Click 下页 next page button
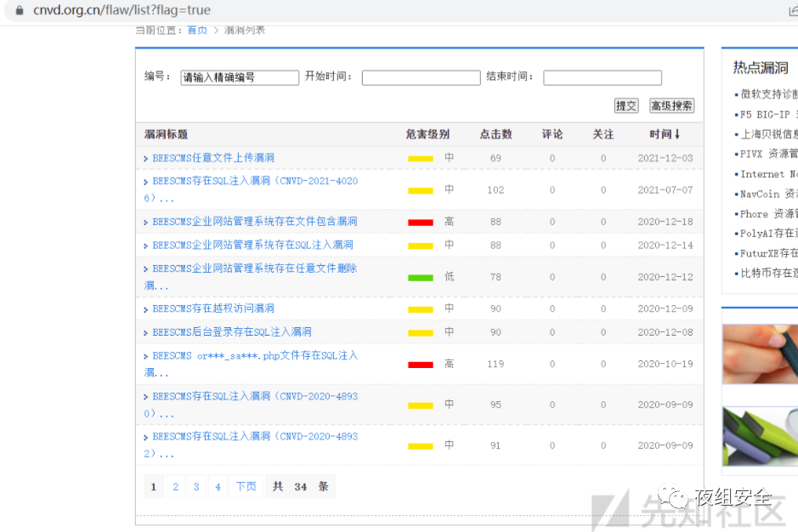The image size is (798, 532). 246,487
